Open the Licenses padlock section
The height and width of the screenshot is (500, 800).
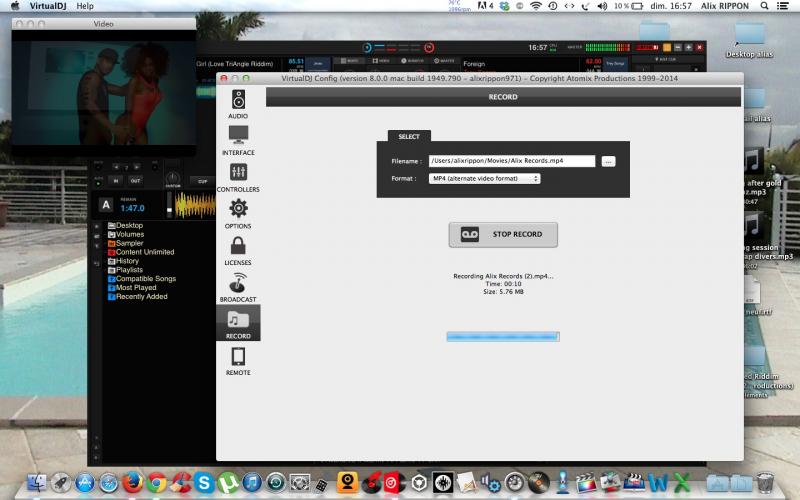click(238, 251)
